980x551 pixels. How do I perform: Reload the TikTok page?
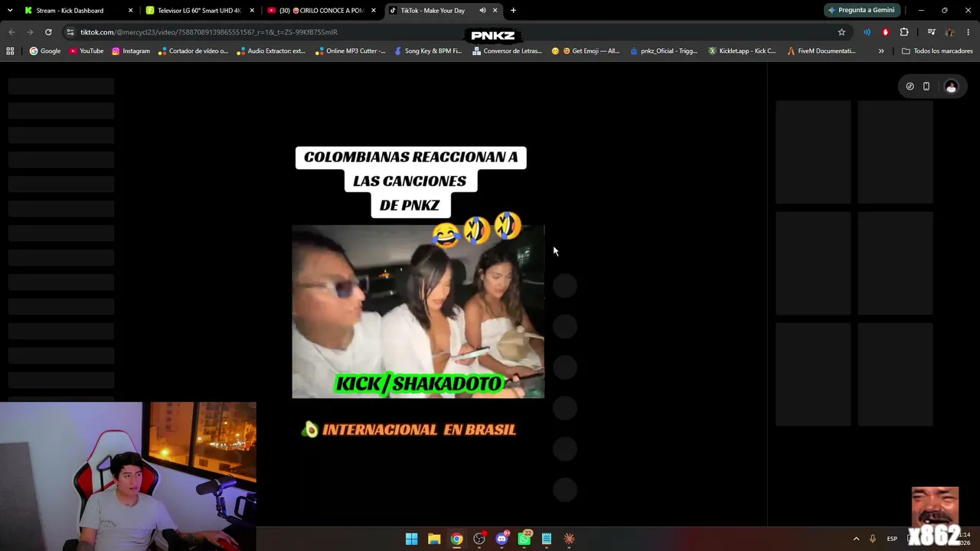point(48,32)
